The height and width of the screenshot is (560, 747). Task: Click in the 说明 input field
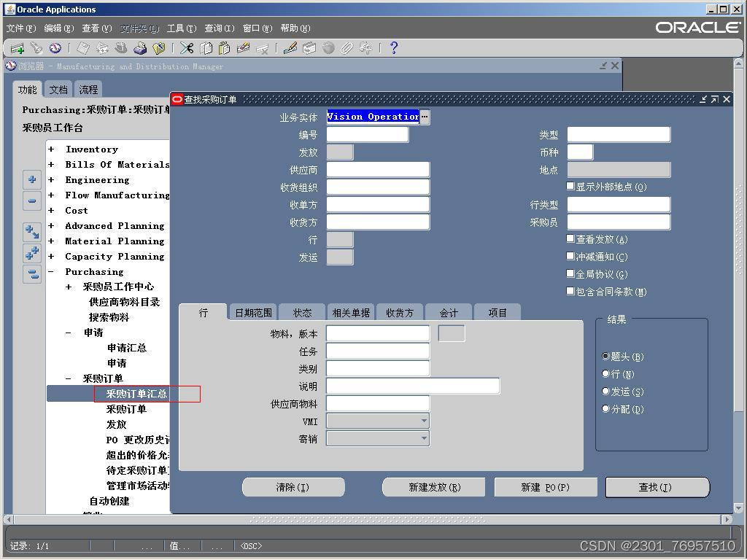point(413,386)
